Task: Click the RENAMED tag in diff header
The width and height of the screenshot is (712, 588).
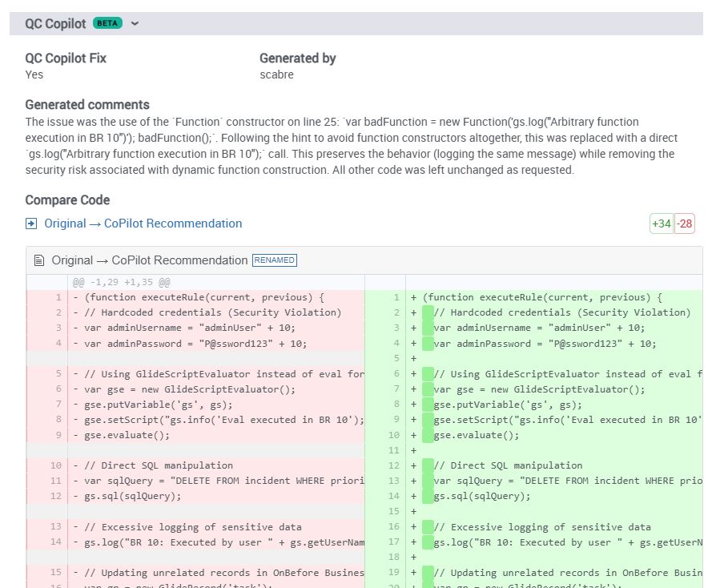Action: [x=275, y=260]
